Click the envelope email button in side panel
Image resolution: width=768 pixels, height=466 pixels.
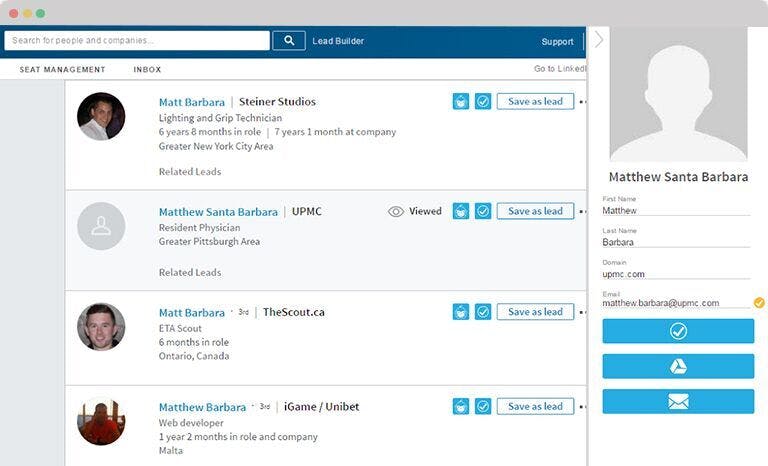pyautogui.click(x=678, y=401)
